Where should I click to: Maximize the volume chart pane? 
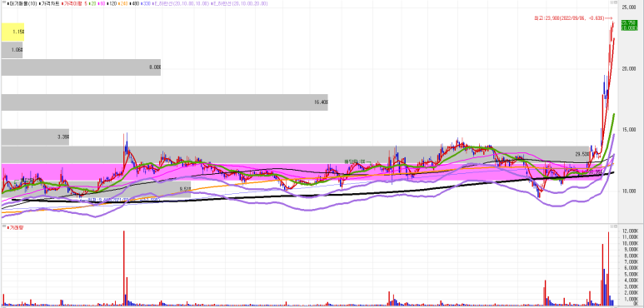coord(616,226)
